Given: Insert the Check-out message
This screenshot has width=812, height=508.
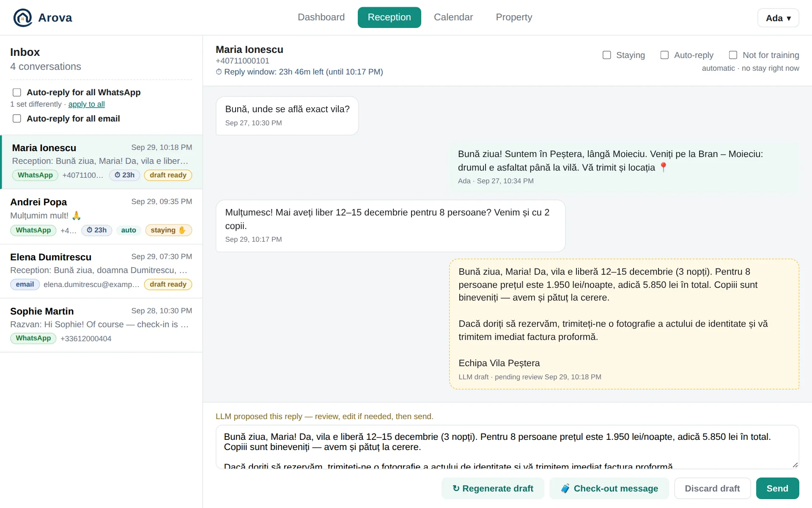Looking at the screenshot, I should pyautogui.click(x=609, y=489).
